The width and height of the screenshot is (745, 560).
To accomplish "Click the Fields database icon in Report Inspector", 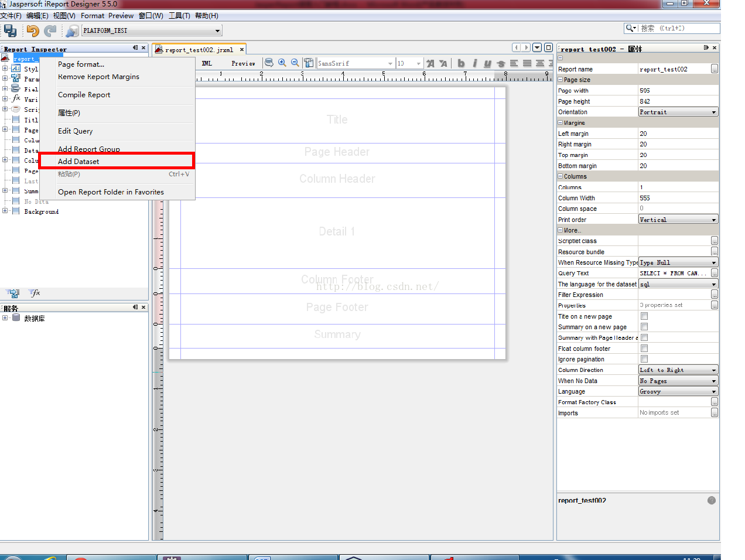I will tap(16, 88).
